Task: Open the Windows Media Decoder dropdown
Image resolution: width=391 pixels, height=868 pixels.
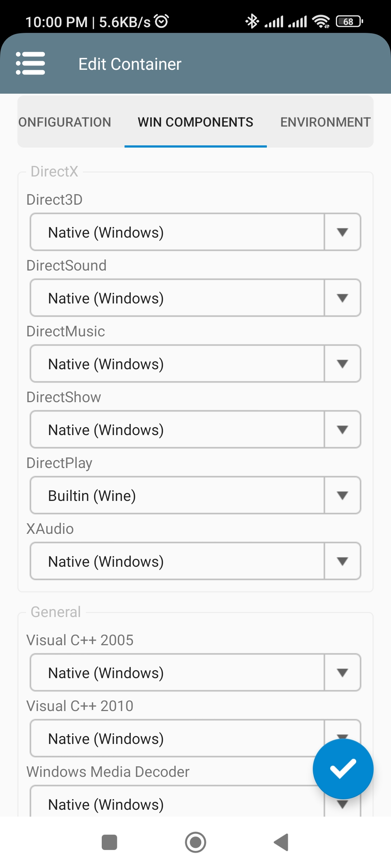Action: coord(174,804)
